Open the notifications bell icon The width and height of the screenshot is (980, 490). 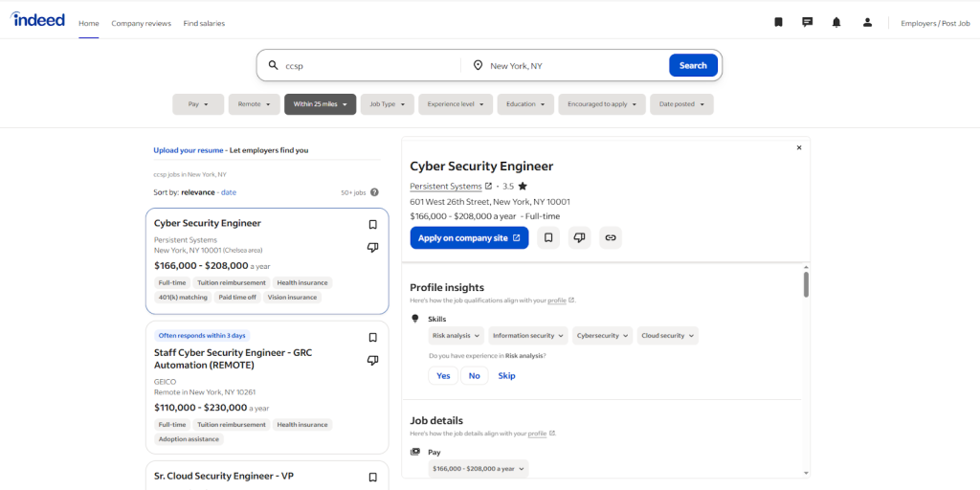click(x=836, y=22)
